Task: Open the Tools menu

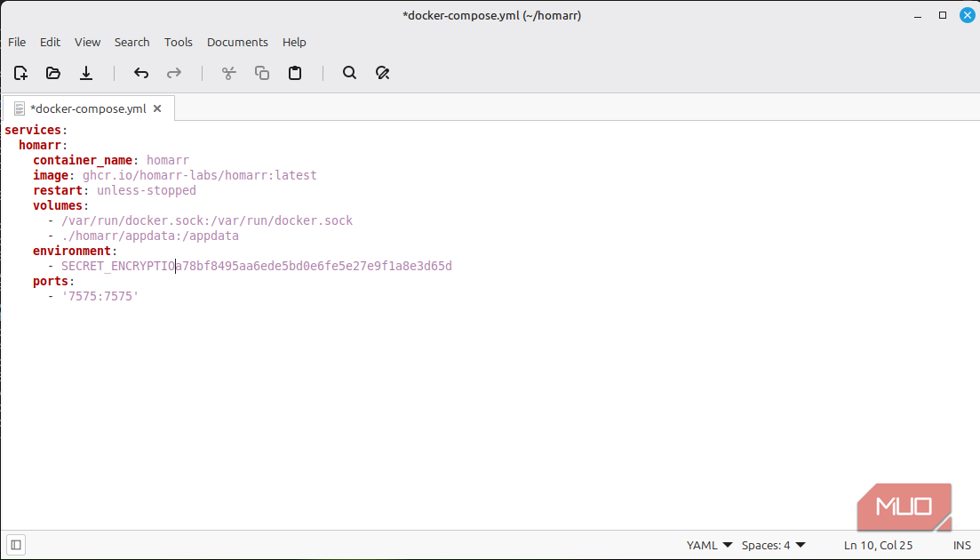Action: pyautogui.click(x=178, y=43)
